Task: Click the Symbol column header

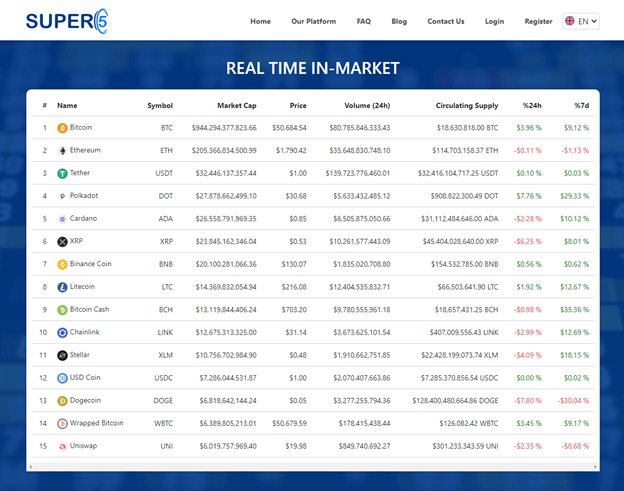Action: click(x=160, y=105)
